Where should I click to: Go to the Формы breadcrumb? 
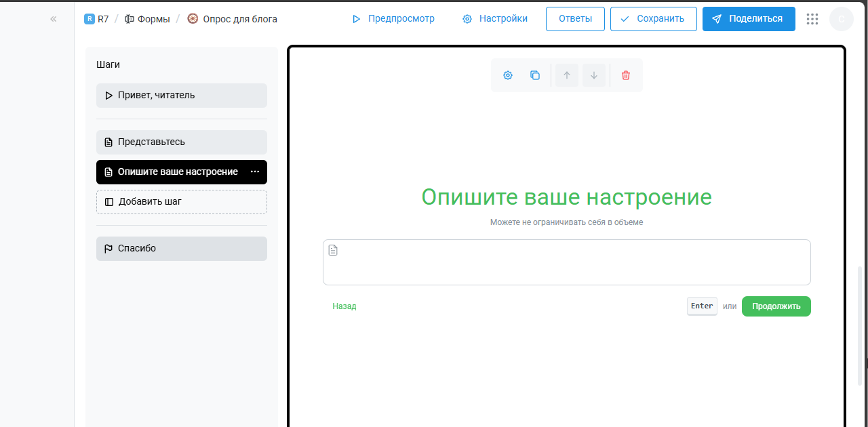pos(147,19)
